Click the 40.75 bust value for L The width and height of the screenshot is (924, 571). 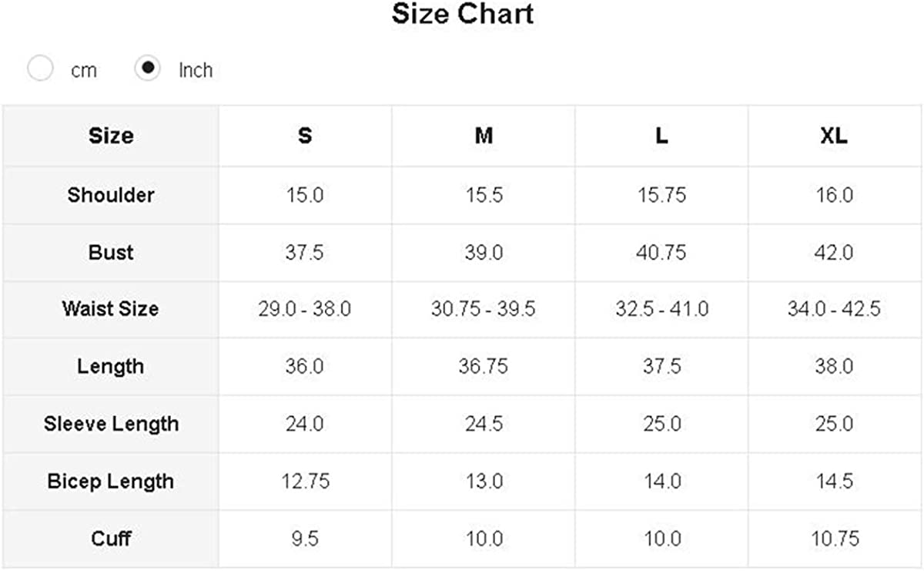[661, 252]
